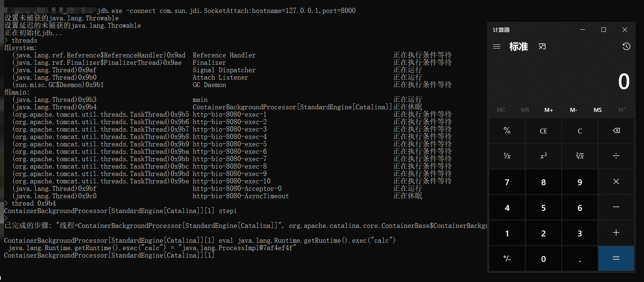Toggle the plus/minus sign key
This screenshot has width=644, height=282.
[x=507, y=259]
